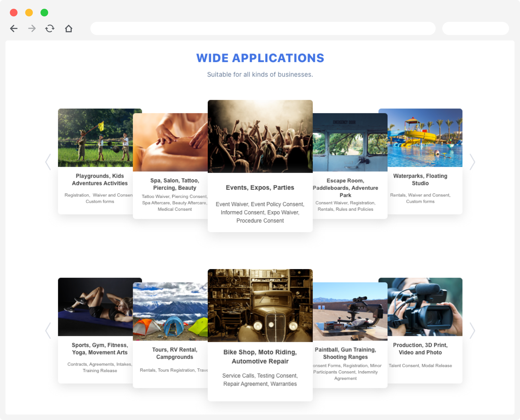Click the browser forward arrow
Screen dimensions: 520x420
click(x=32, y=28)
